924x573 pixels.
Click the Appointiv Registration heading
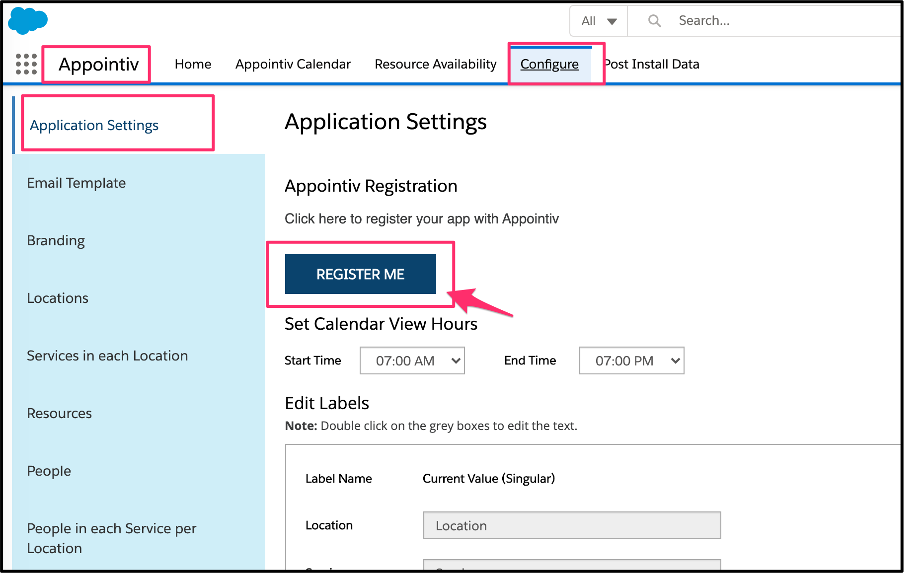tap(371, 186)
